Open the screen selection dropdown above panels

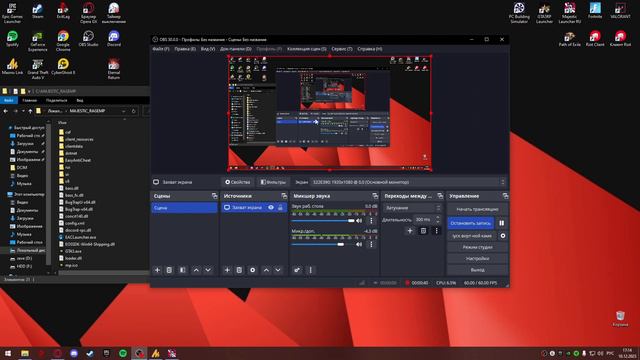click(408, 182)
